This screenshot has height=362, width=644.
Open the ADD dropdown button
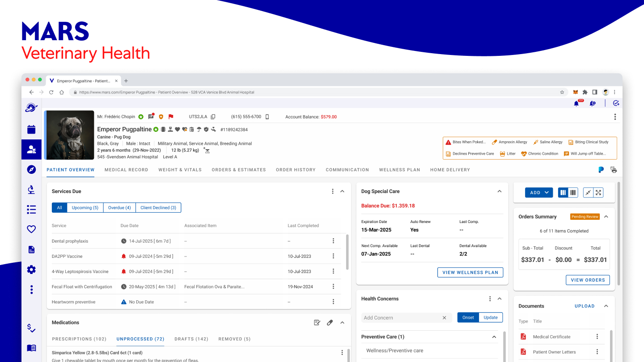[x=539, y=193]
